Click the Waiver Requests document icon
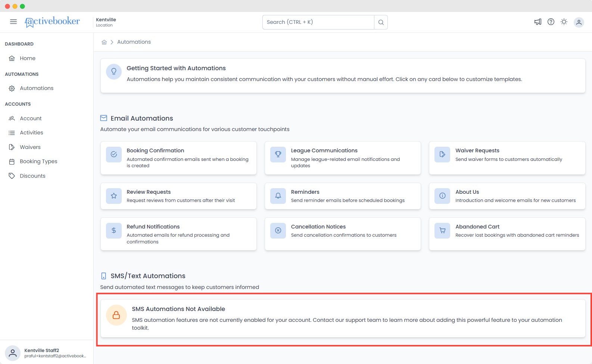The width and height of the screenshot is (592, 364). tap(442, 154)
